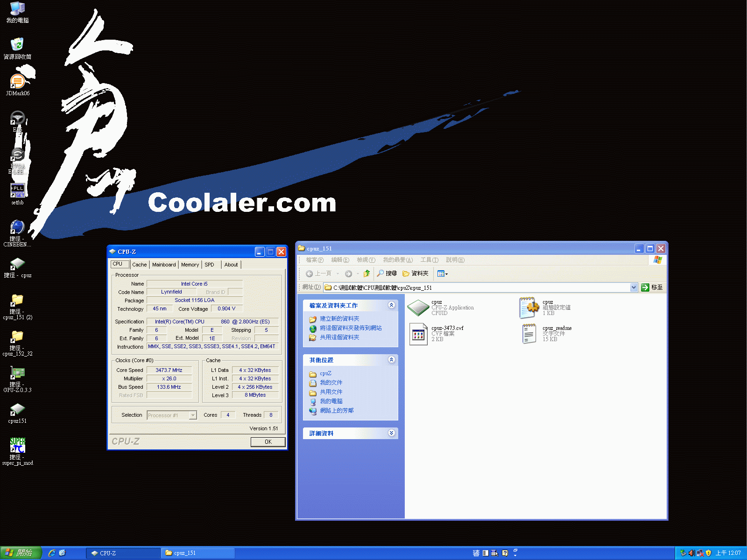Image resolution: width=747 pixels, height=560 pixels.
Task: Expand the address bar dropdown
Action: coord(634,287)
